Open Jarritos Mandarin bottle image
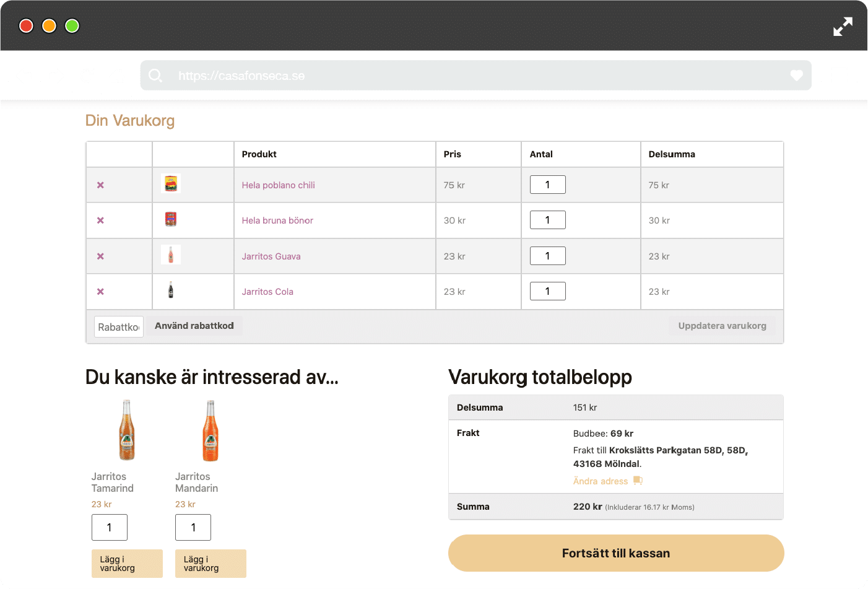The image size is (868, 589). pos(210,430)
